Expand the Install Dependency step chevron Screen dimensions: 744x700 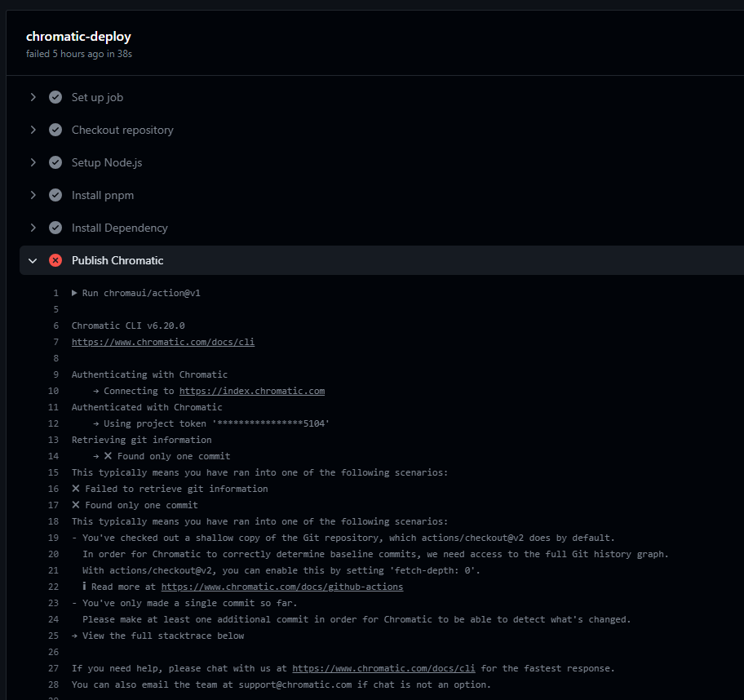(x=33, y=228)
